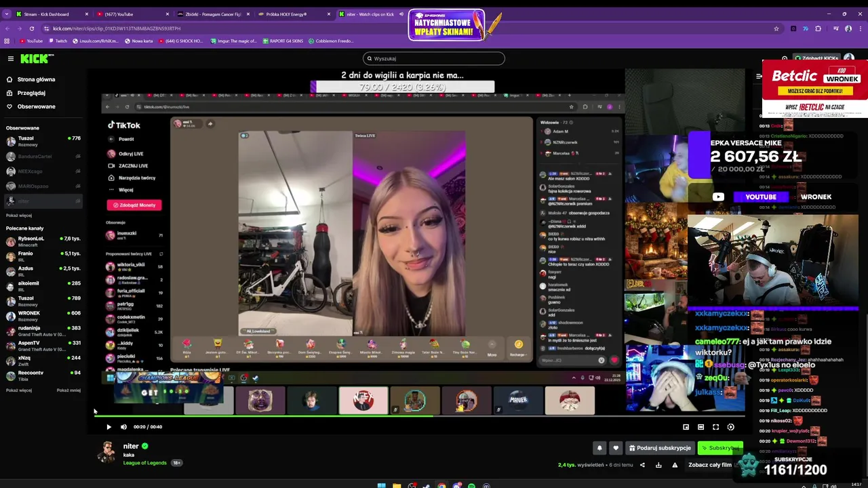Image resolution: width=868 pixels, height=488 pixels.
Task: Report the clip with the warning icon
Action: pyautogui.click(x=675, y=465)
